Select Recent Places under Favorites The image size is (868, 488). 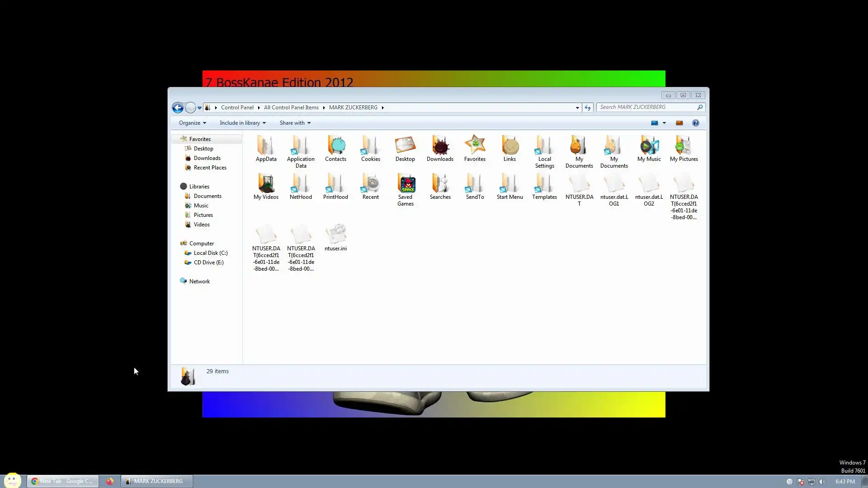pos(210,168)
